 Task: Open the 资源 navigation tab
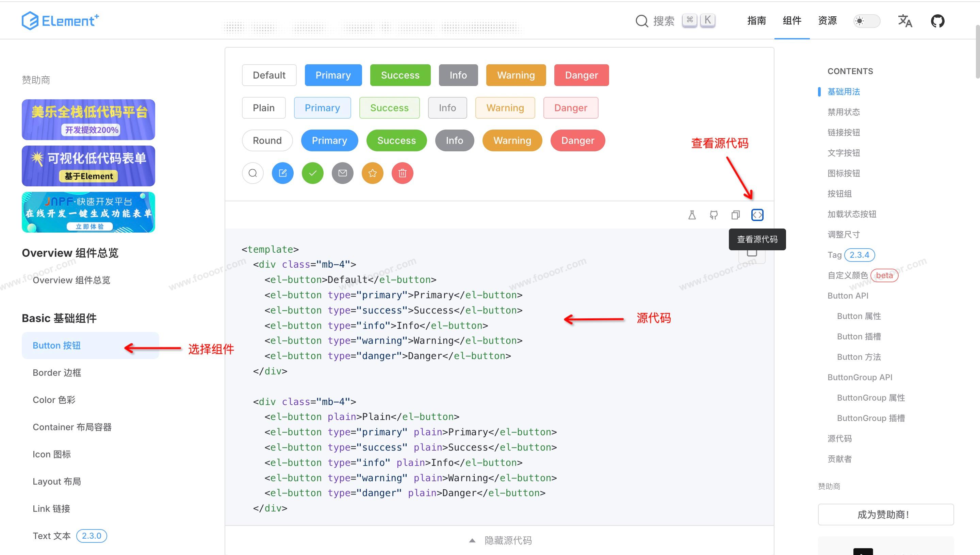pos(827,21)
